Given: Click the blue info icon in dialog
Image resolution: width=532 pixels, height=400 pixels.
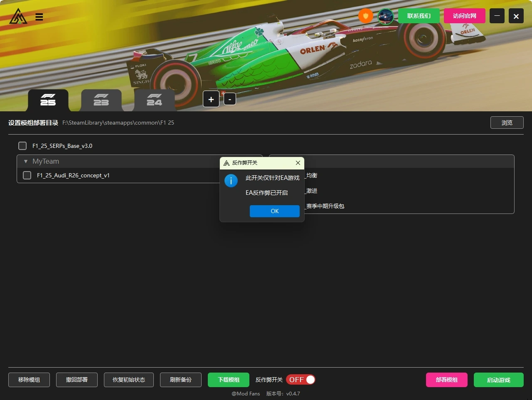Looking at the screenshot, I should (x=231, y=181).
